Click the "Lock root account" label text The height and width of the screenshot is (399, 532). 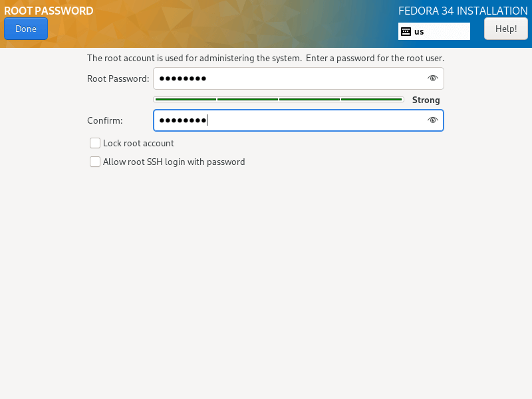[x=138, y=143]
